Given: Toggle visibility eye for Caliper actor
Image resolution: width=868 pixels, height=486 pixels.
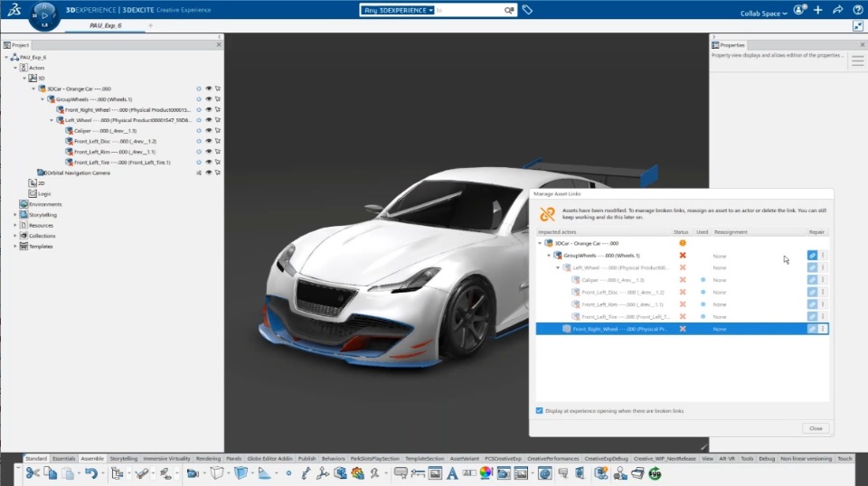Looking at the screenshot, I should click(x=209, y=130).
